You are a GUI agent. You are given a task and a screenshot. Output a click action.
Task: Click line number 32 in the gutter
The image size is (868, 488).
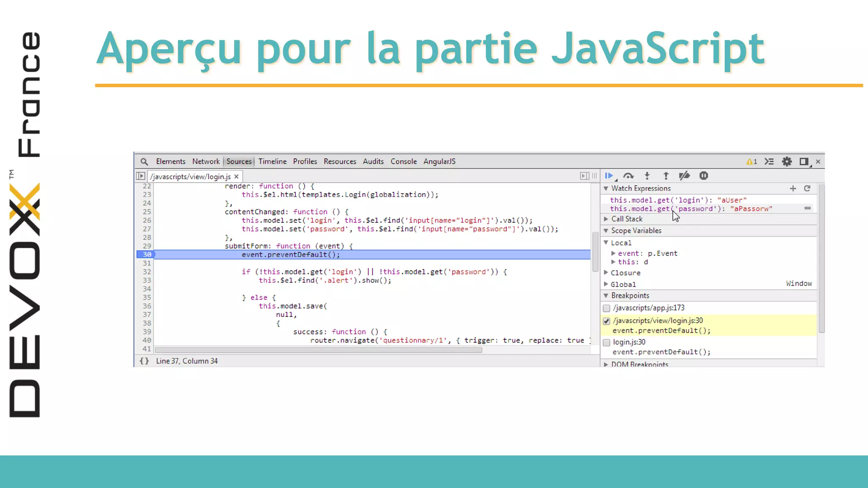pos(147,272)
